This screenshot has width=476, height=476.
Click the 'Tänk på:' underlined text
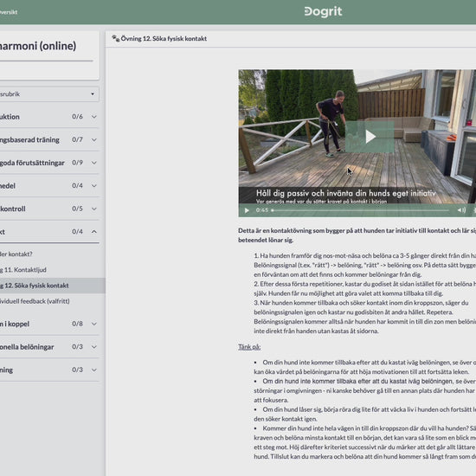pos(249,347)
